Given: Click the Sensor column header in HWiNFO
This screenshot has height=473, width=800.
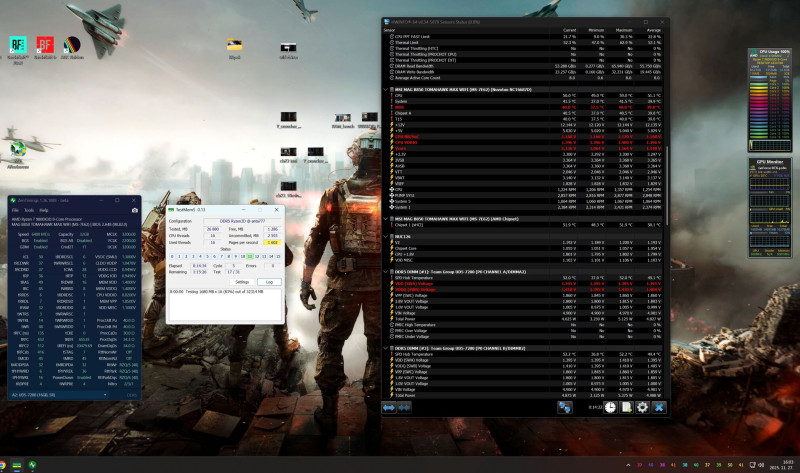Looking at the screenshot, I should click(389, 30).
